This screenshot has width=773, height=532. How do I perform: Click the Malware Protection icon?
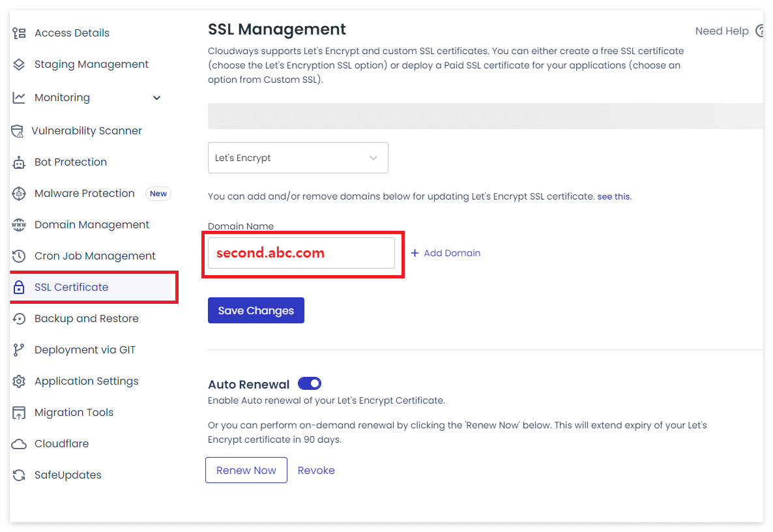[19, 194]
